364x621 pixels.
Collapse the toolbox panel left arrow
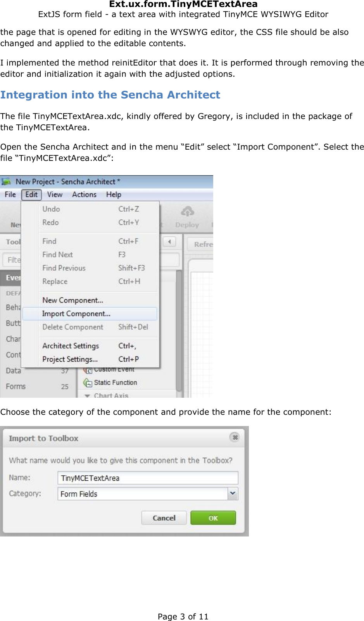pos(169,242)
